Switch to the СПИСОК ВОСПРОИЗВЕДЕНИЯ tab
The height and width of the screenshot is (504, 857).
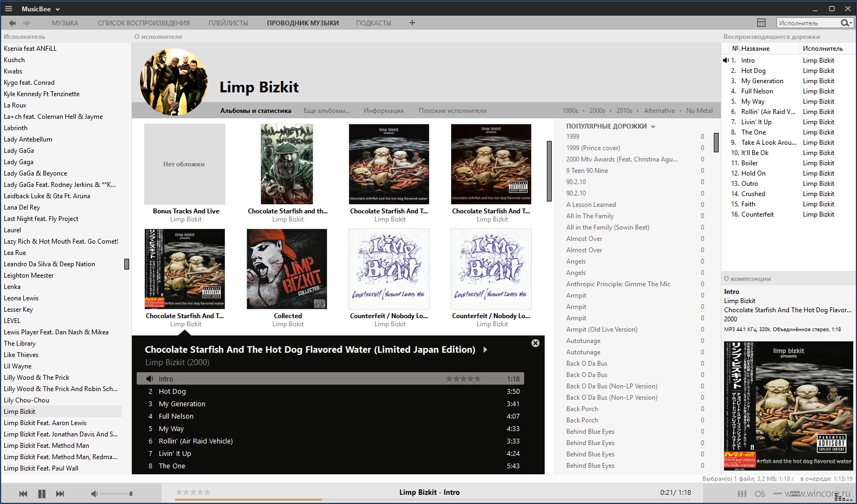pyautogui.click(x=144, y=23)
